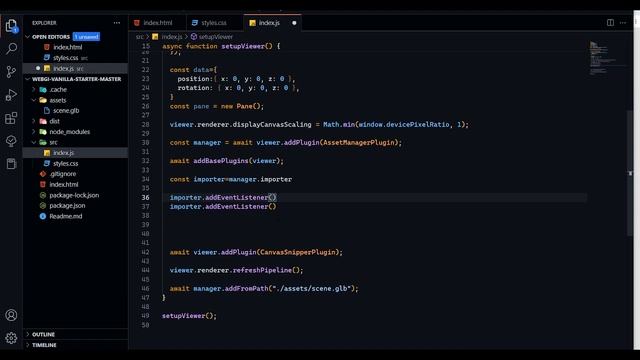Click src breadcrumb segment
Screen dimensions: 640x360
[x=140, y=37]
